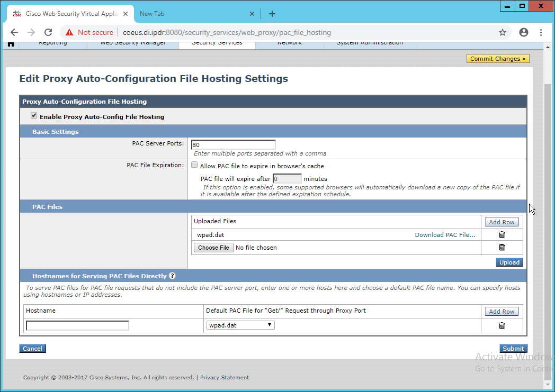Open a new browser tab
Screen dimensions: 555x392
272,14
